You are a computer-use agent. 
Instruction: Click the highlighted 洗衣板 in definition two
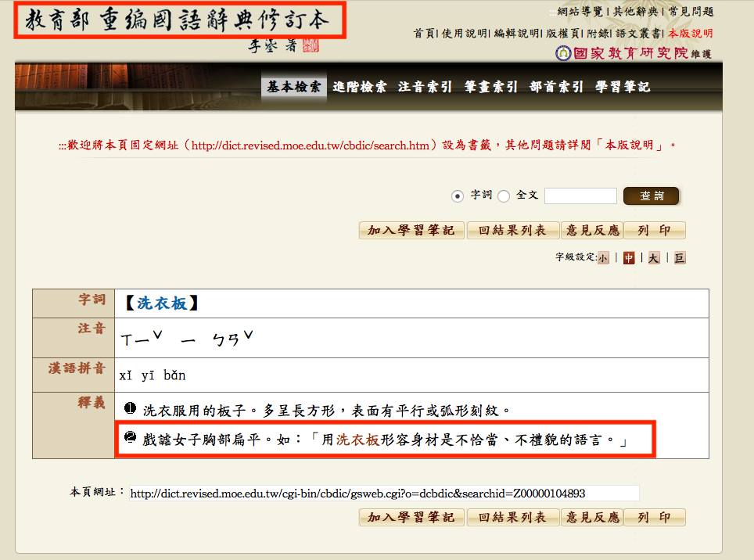[x=357, y=440]
